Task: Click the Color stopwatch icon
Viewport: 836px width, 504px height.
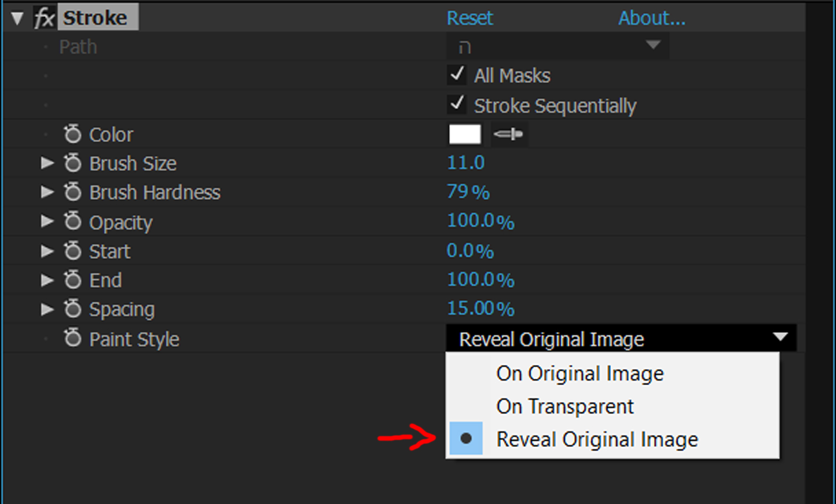Action: (x=73, y=134)
